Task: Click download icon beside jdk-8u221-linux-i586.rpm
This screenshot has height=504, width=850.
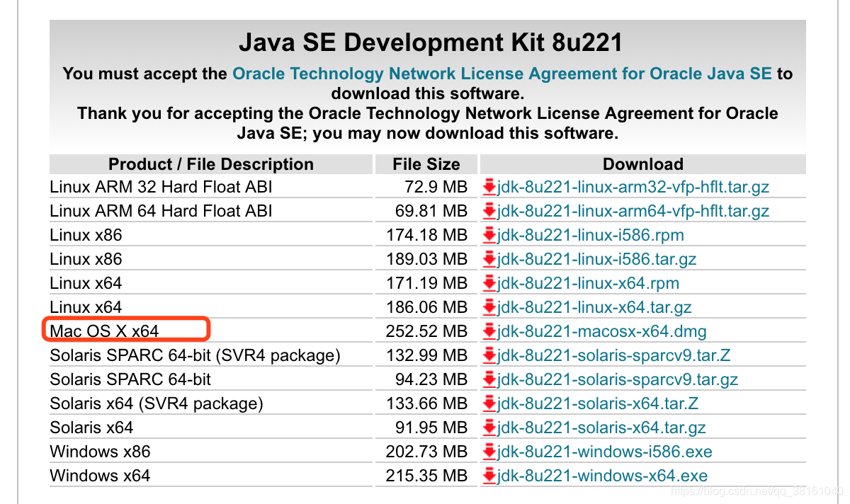Action: [489, 236]
